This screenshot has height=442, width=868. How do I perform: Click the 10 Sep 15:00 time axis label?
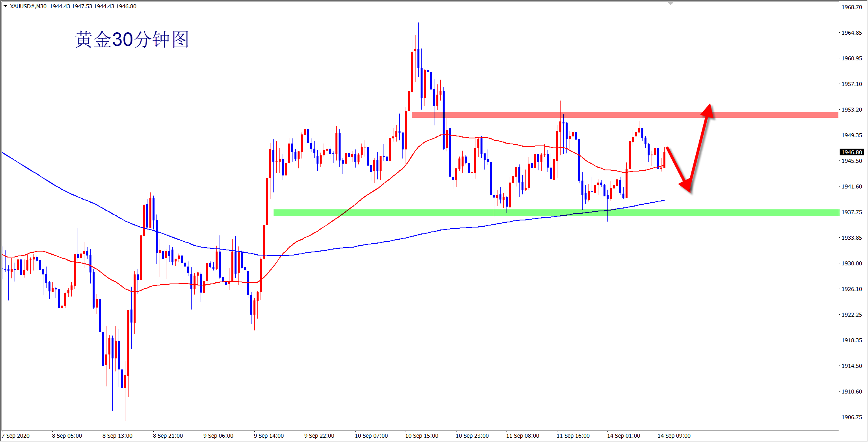coord(421,436)
